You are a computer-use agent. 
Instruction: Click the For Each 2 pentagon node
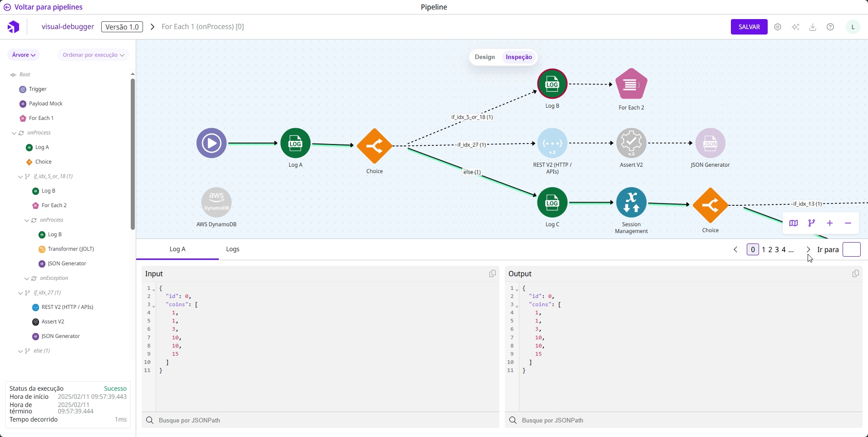coord(631,84)
